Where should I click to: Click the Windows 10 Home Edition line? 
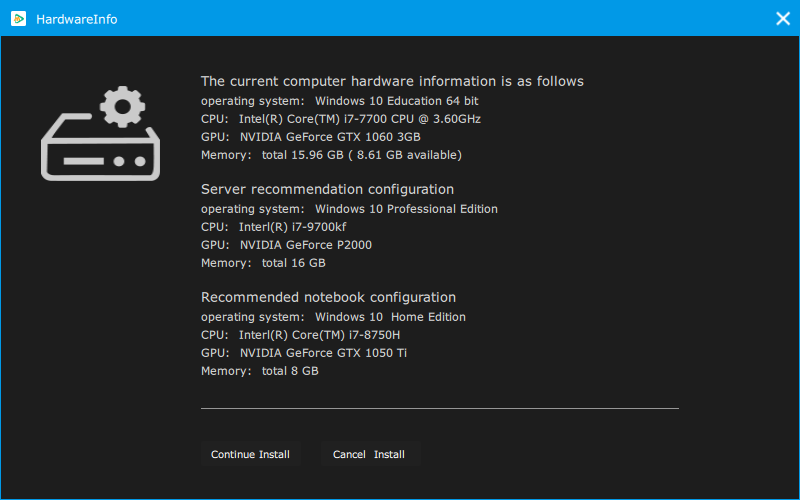[x=333, y=317]
